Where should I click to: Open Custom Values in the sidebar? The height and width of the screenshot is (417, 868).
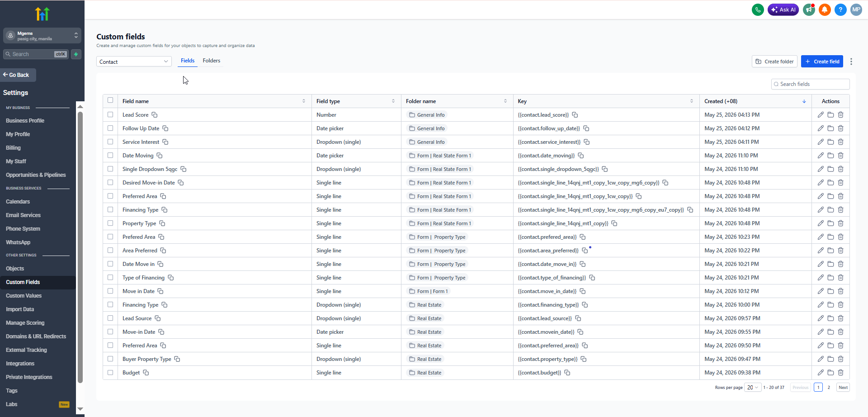(24, 296)
